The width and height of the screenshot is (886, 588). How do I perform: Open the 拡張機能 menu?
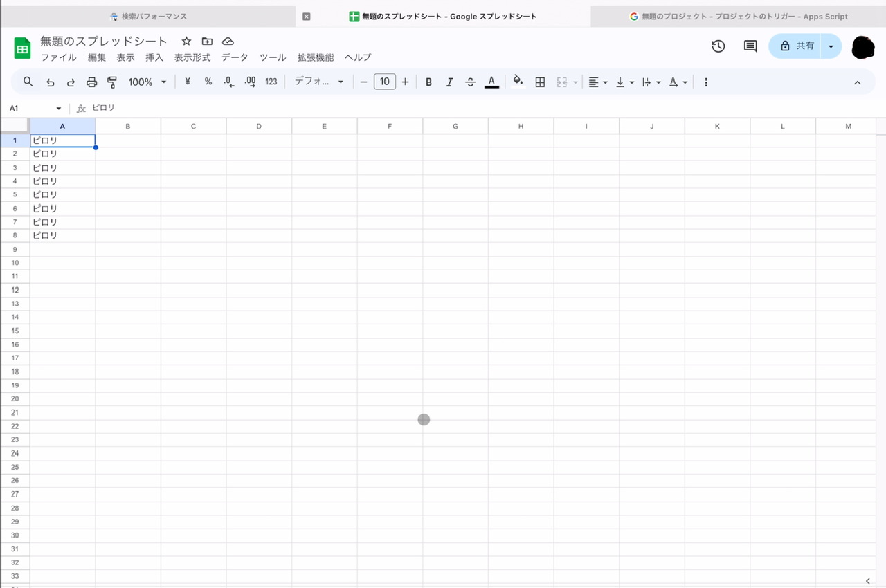(316, 57)
